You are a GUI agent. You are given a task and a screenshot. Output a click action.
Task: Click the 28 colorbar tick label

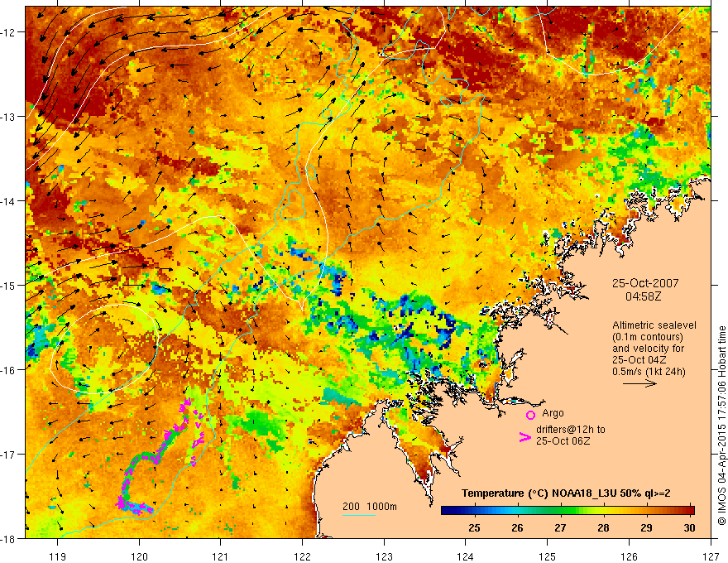603,527
